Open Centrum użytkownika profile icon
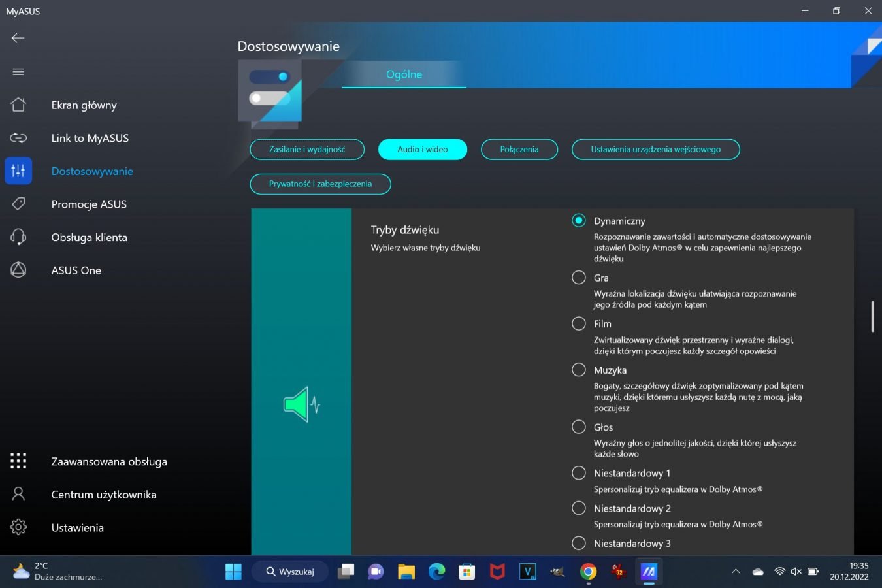 18,495
